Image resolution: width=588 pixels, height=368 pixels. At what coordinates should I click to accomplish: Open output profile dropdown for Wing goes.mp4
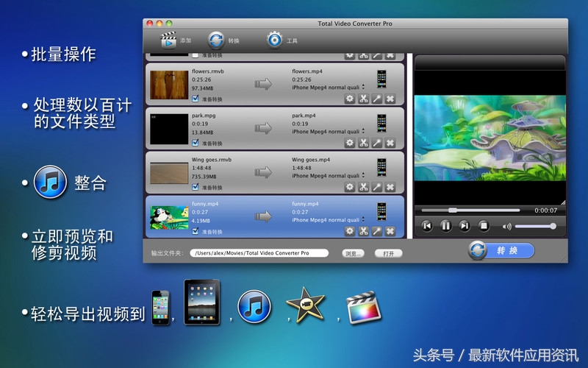[328, 175]
